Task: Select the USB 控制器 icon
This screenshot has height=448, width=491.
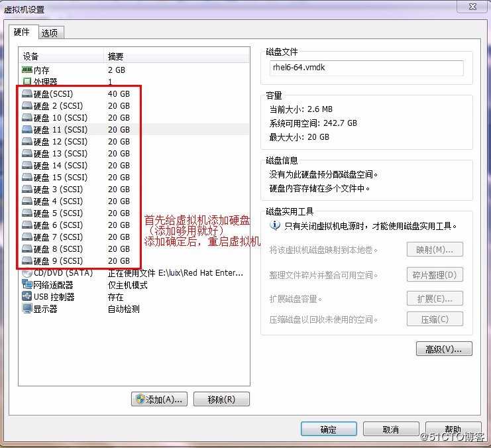Action: pyautogui.click(x=27, y=296)
